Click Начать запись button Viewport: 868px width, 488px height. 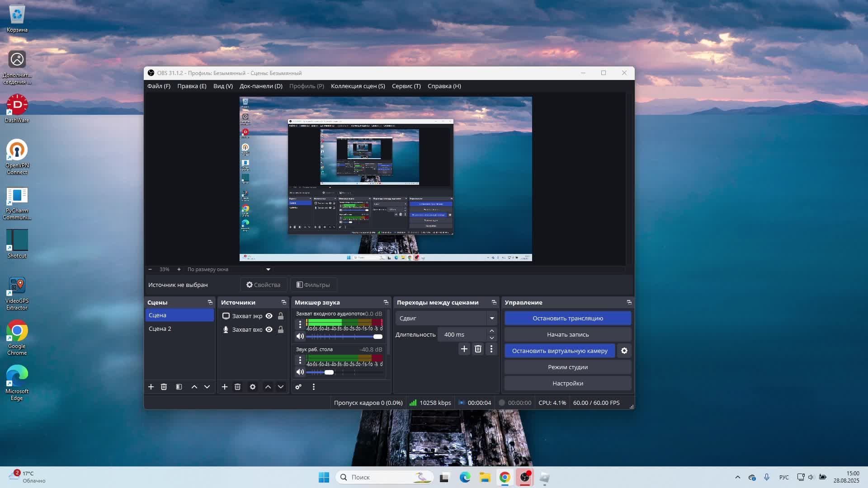[x=567, y=334]
